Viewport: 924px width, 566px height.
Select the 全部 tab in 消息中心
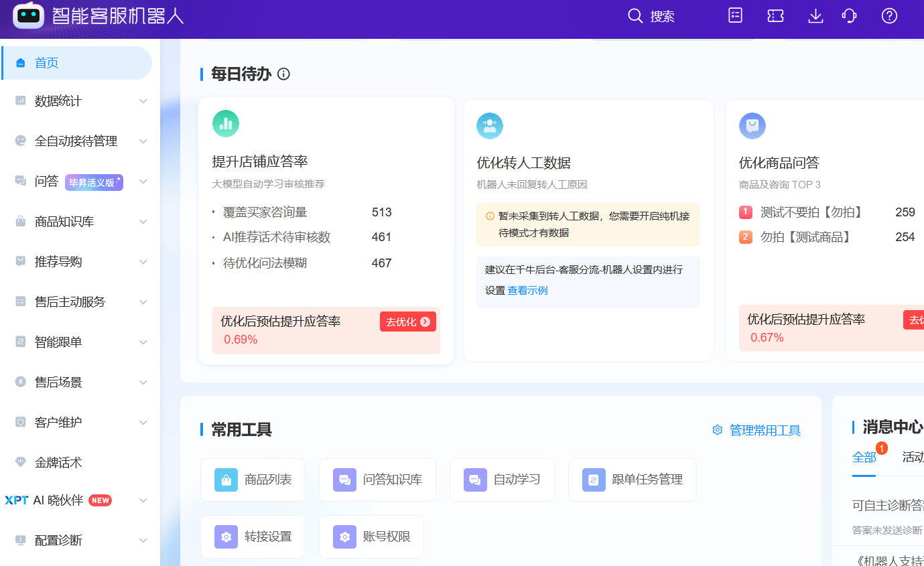[x=864, y=457]
